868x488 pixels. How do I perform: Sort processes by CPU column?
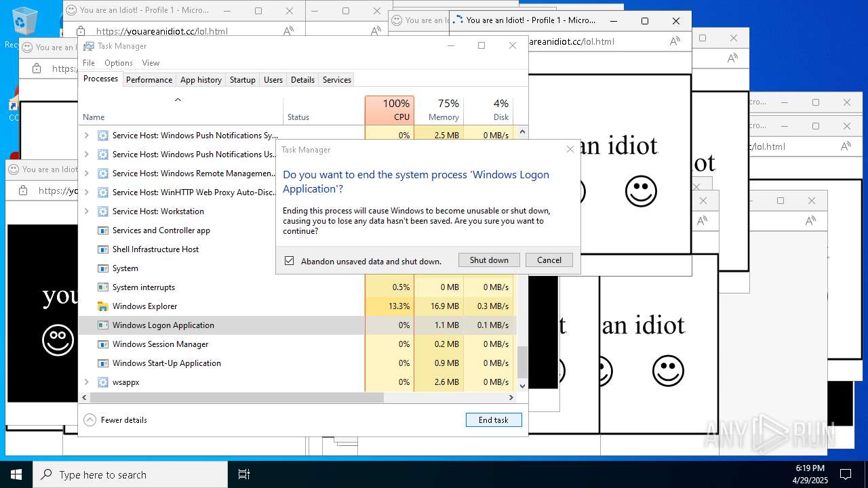389,110
